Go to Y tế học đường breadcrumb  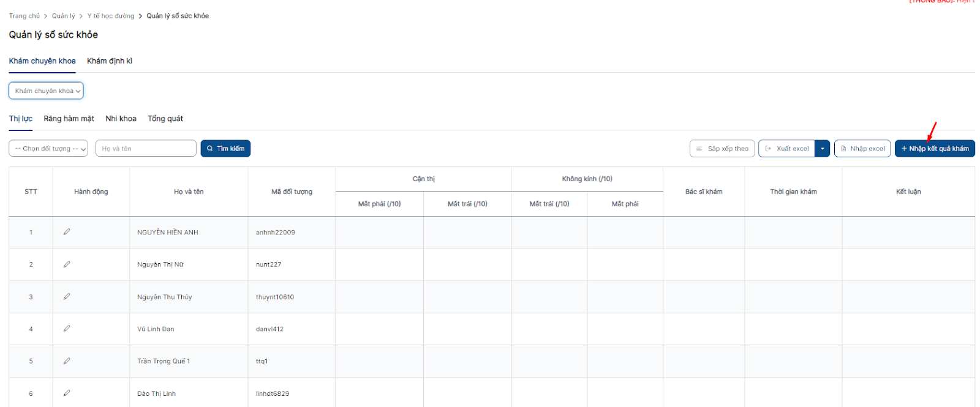point(111,16)
